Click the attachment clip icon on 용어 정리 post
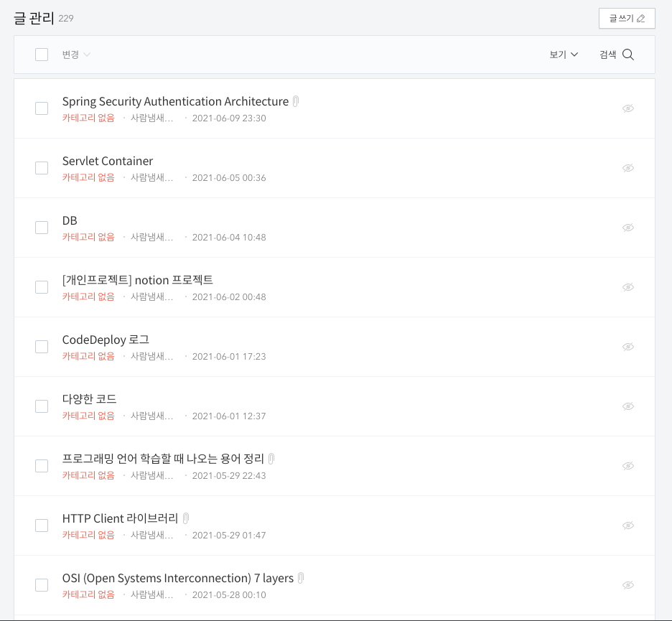This screenshot has width=672, height=621. [271, 459]
